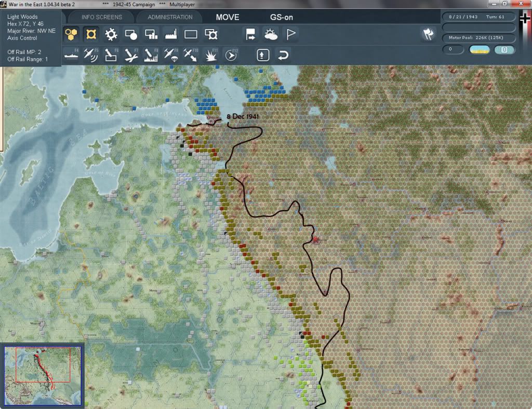Select the F9 plane with parachute mode

(171, 55)
